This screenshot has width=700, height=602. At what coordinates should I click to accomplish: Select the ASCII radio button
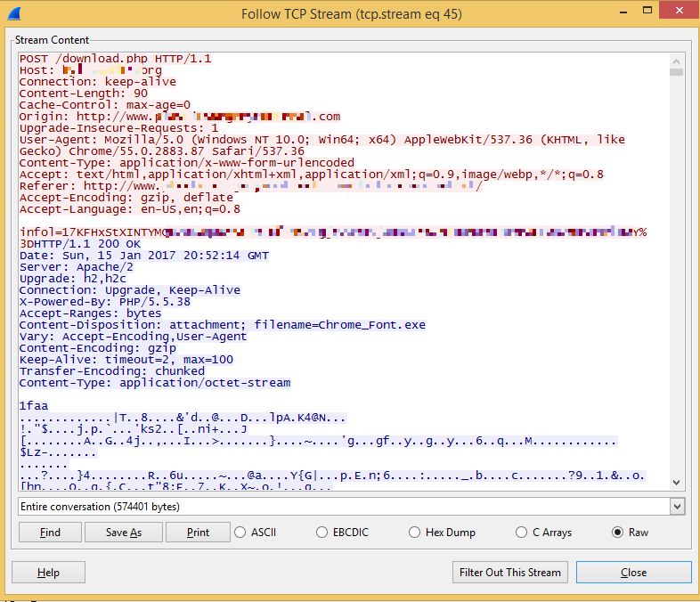click(x=240, y=532)
